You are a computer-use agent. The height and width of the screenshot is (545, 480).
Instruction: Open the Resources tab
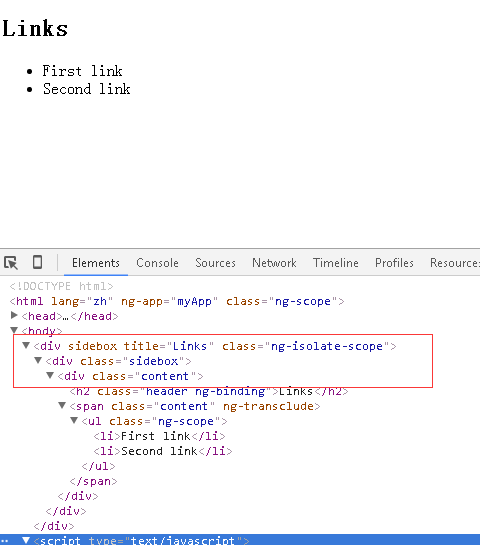(x=455, y=263)
